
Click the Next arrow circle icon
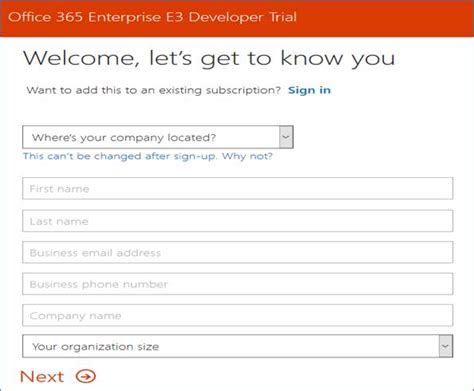(x=86, y=377)
